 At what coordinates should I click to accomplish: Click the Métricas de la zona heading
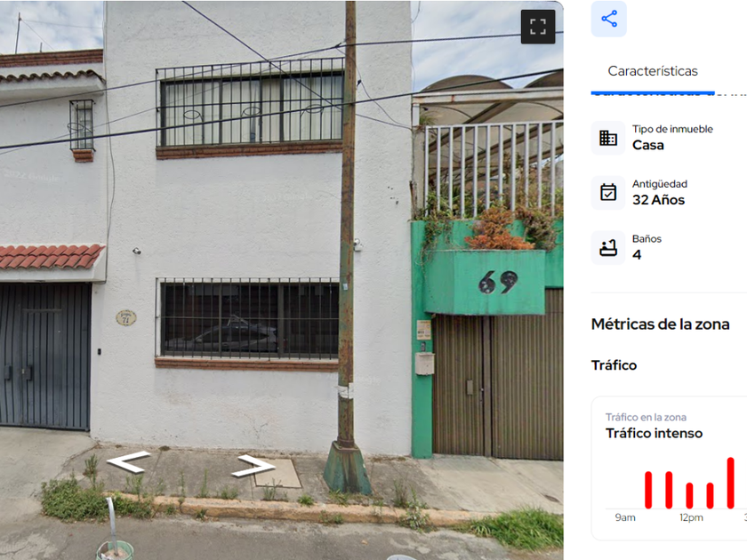pyautogui.click(x=660, y=324)
